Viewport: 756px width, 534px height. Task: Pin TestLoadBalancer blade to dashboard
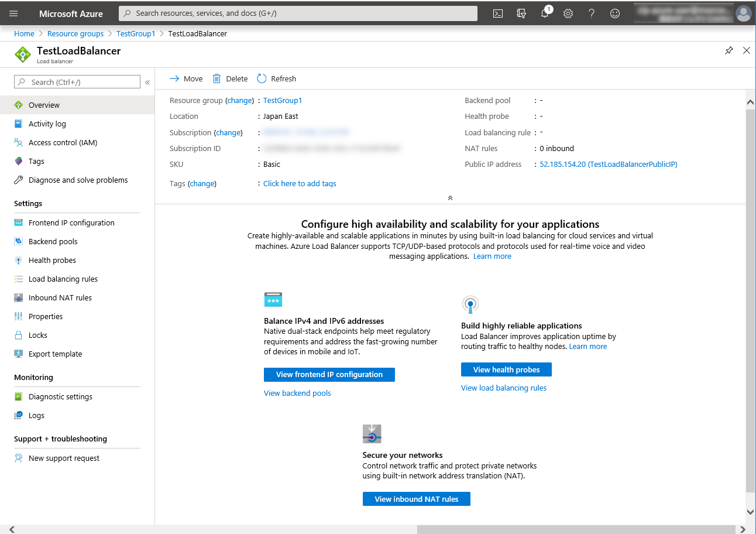click(728, 51)
